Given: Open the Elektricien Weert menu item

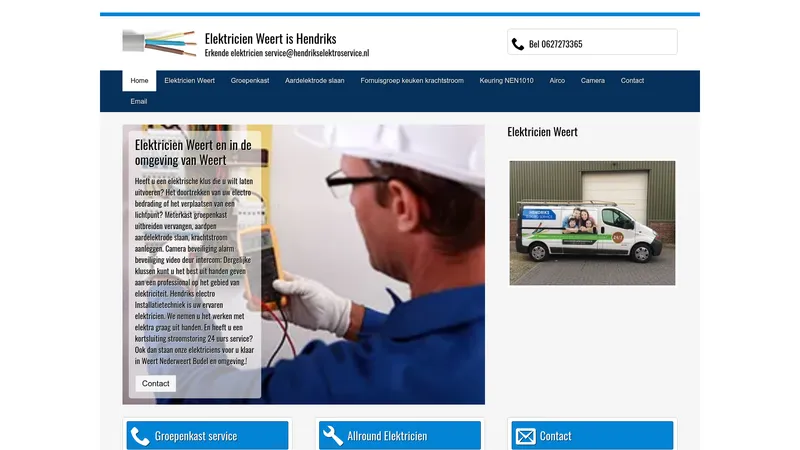Looking at the screenshot, I should click(x=189, y=81).
